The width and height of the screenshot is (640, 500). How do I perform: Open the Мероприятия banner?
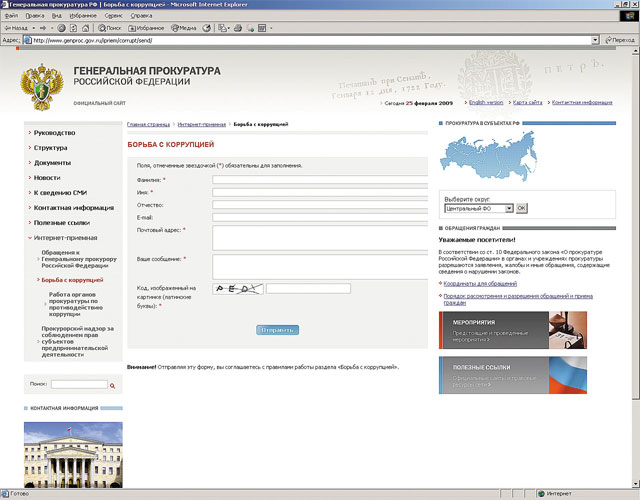(x=513, y=330)
